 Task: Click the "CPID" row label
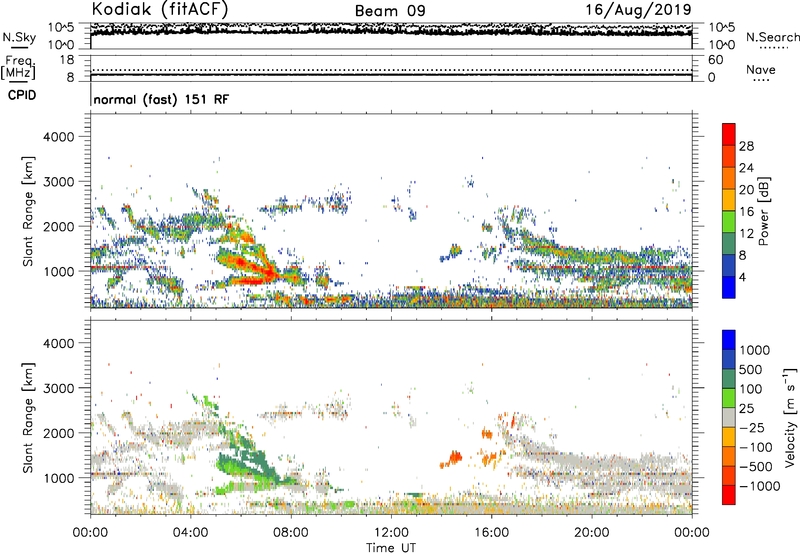[x=22, y=95]
